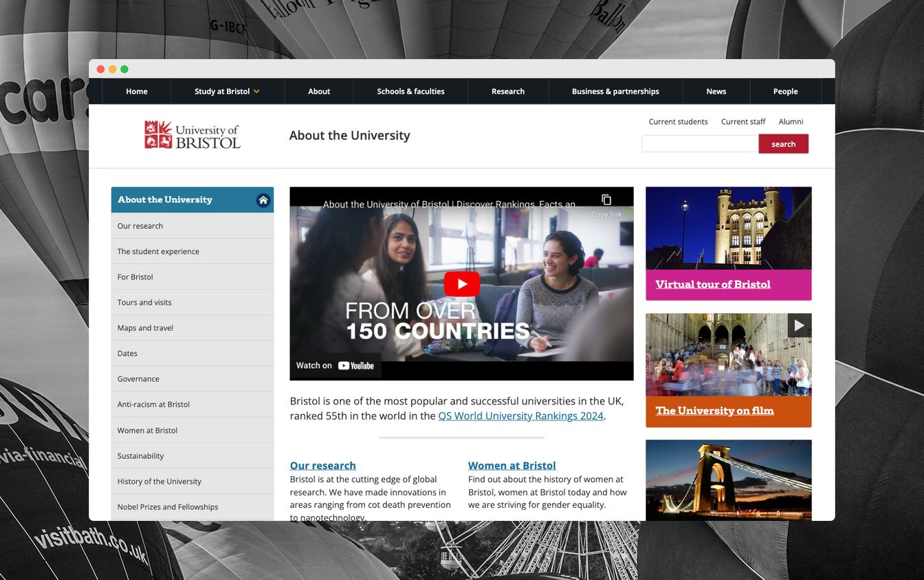
Task: Click the Virtual tour building thumbnail
Action: click(x=728, y=228)
